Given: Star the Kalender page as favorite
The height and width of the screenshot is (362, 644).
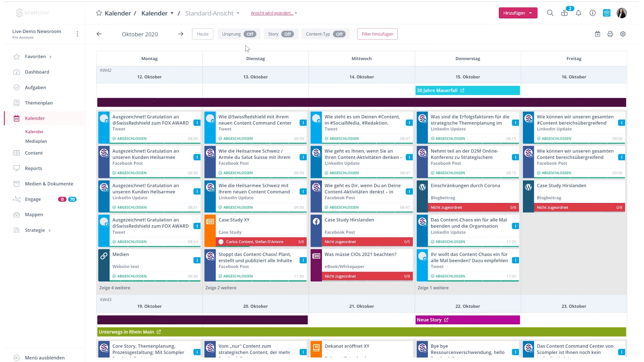Looking at the screenshot, I should pyautogui.click(x=99, y=13).
